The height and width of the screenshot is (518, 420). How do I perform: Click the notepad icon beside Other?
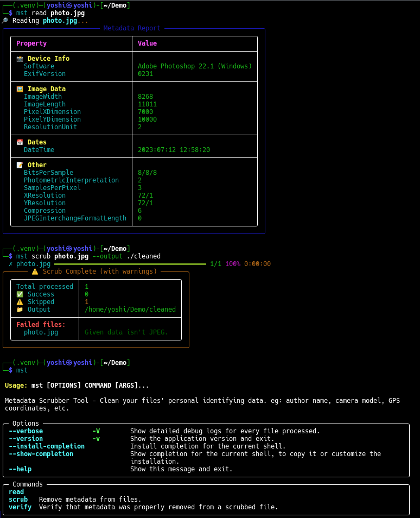(20, 165)
